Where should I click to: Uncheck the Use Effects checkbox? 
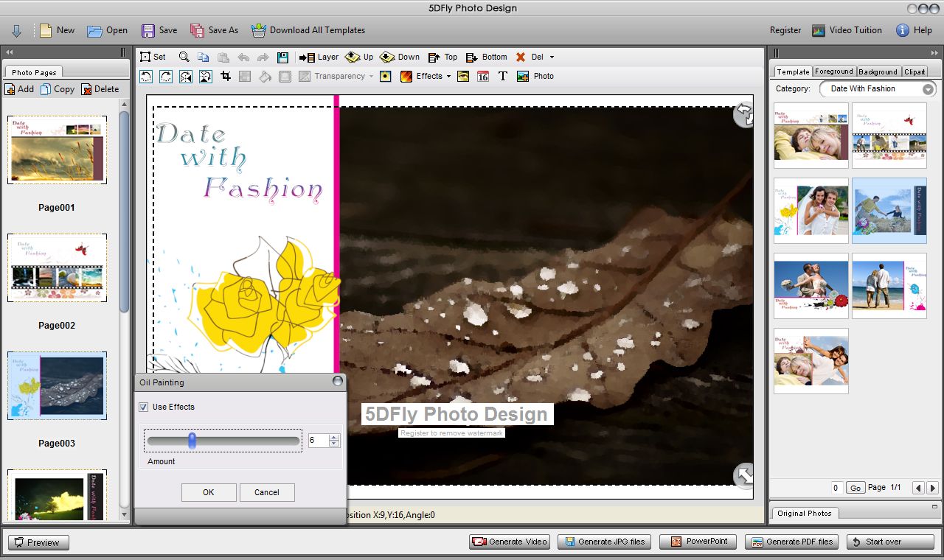144,407
